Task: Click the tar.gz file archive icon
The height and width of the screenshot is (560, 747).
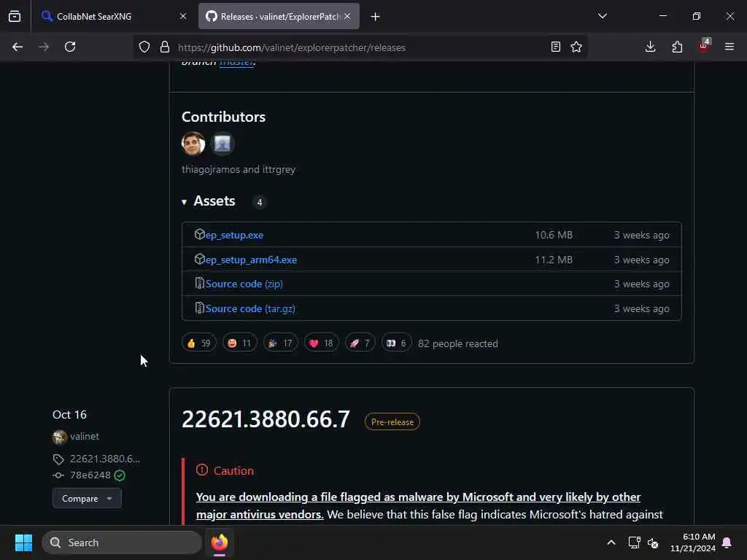Action: point(200,308)
